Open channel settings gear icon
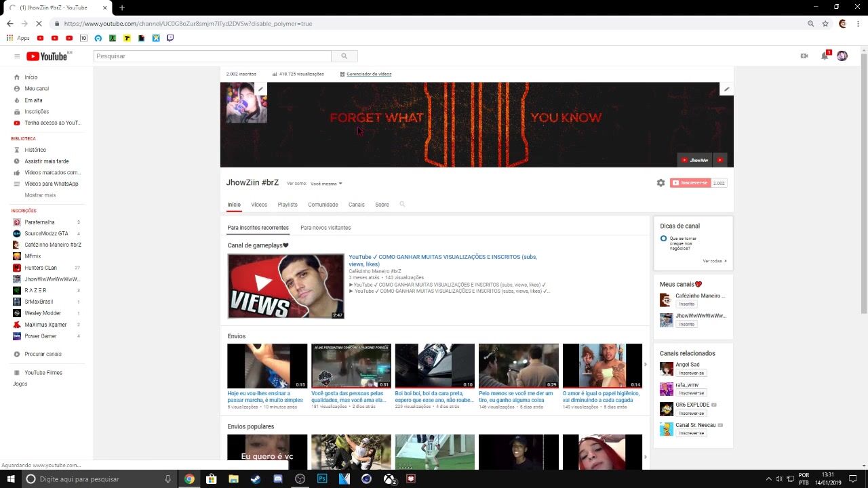868x488 pixels. pos(660,183)
